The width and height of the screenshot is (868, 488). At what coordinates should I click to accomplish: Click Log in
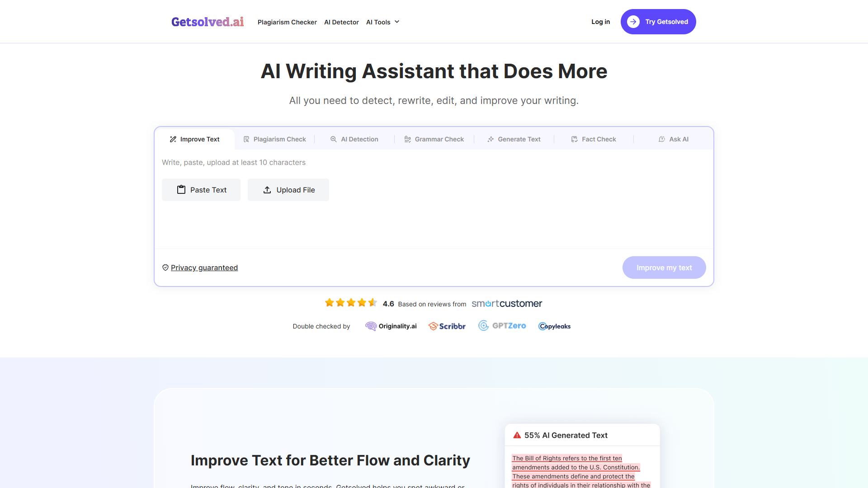click(600, 22)
